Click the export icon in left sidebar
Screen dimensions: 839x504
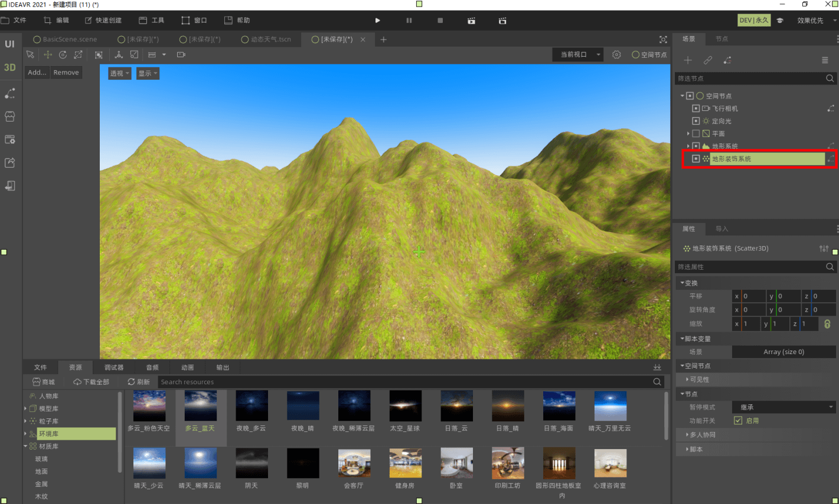click(10, 162)
